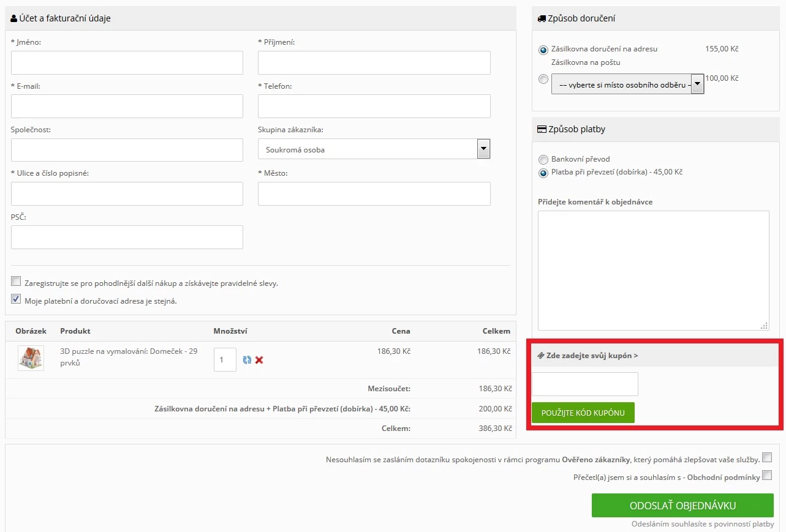Uncheck same billing and delivery address
The height and width of the screenshot is (532, 786).
[x=16, y=299]
